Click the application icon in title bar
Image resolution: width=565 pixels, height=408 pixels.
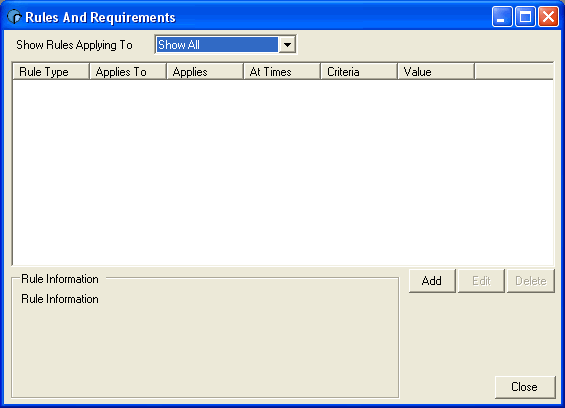14,17
